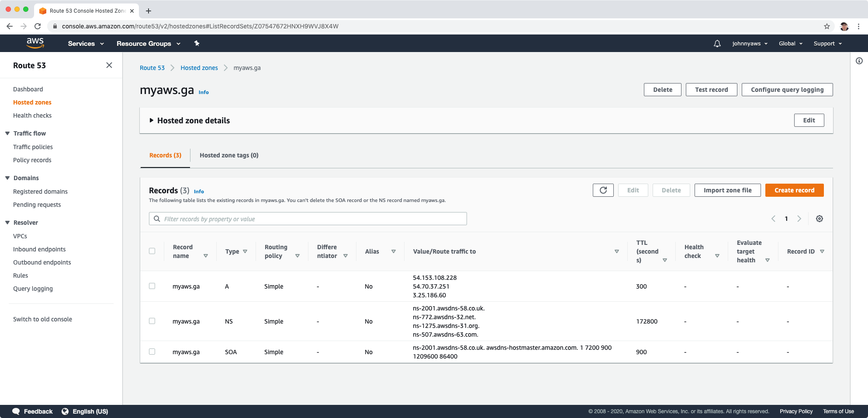Click Switch to old console link

click(x=42, y=319)
